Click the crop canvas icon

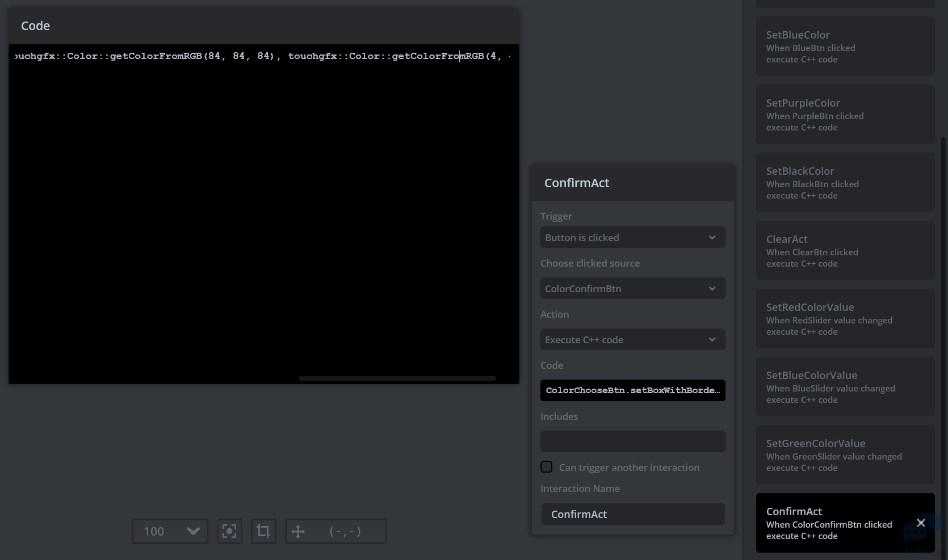point(263,531)
